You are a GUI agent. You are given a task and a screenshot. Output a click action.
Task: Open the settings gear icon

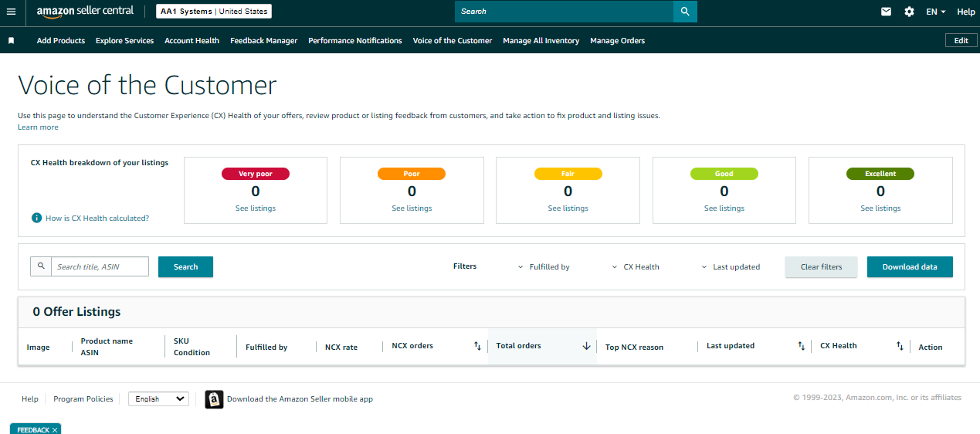[909, 12]
